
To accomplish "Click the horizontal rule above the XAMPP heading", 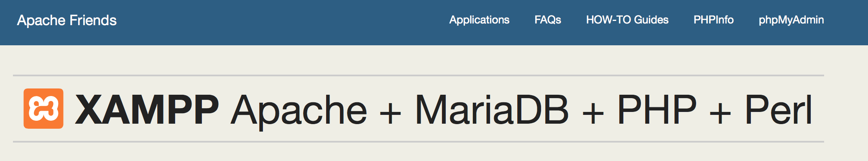I will pos(419,75).
